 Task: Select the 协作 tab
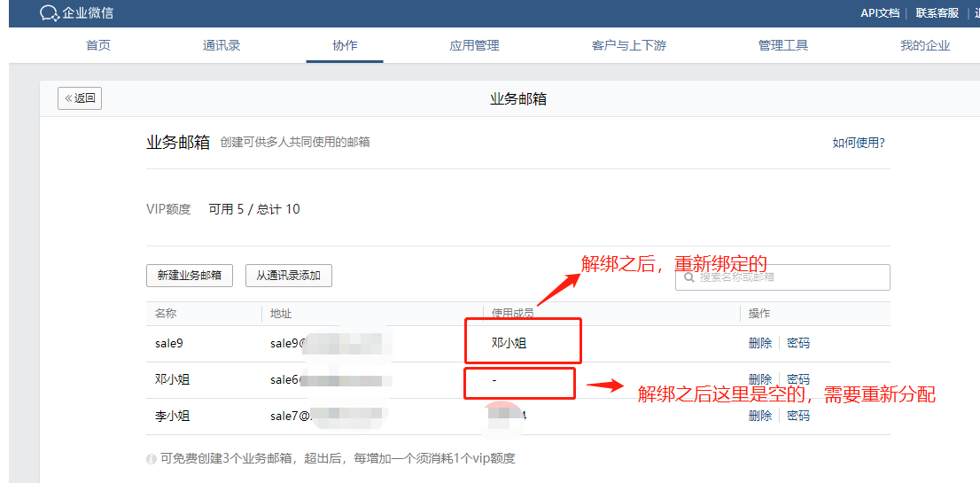tap(345, 45)
